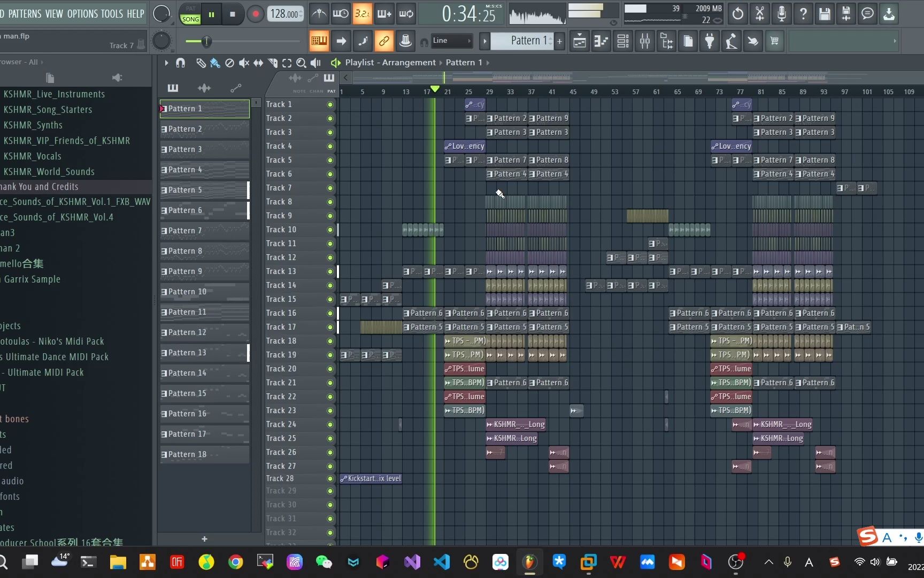Switch PAT/SONG playback mode

(190, 14)
